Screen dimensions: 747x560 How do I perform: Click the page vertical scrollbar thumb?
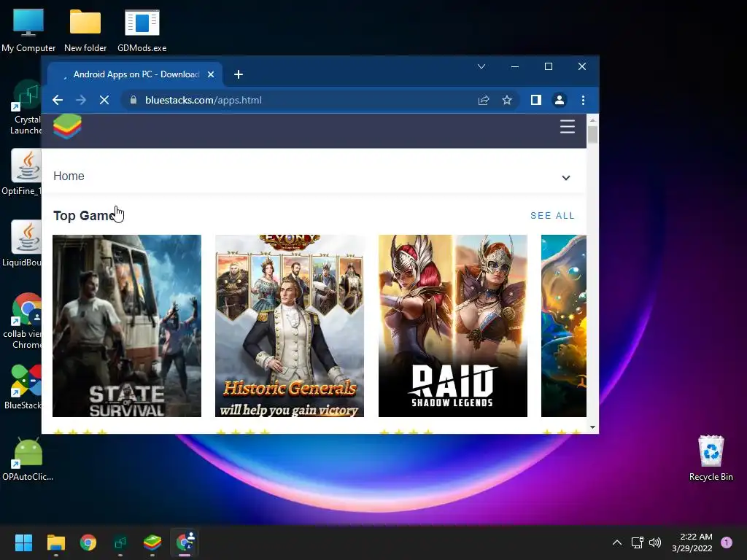coord(592,134)
